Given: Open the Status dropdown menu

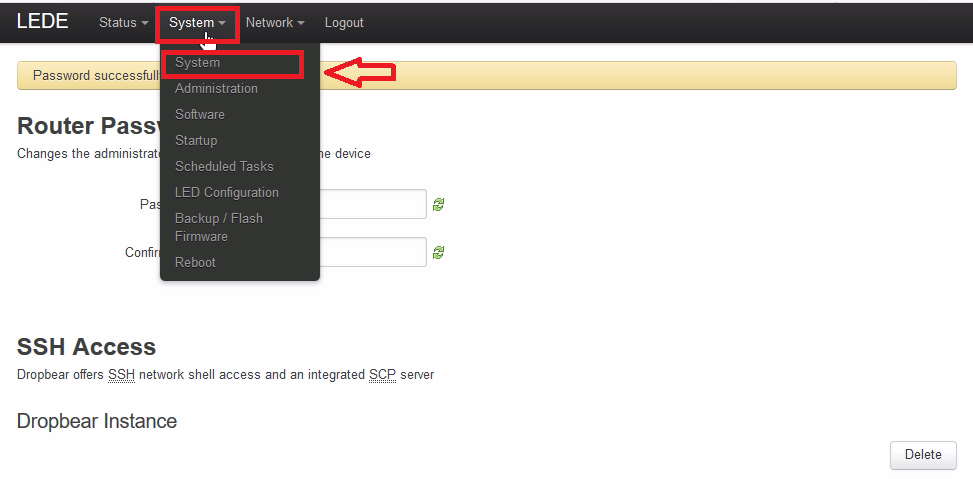Looking at the screenshot, I should [123, 22].
